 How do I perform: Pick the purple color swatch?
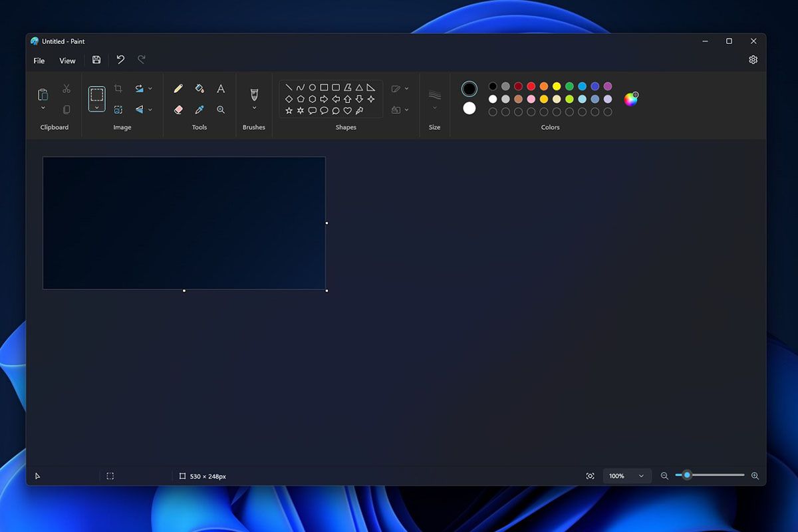[608, 86]
